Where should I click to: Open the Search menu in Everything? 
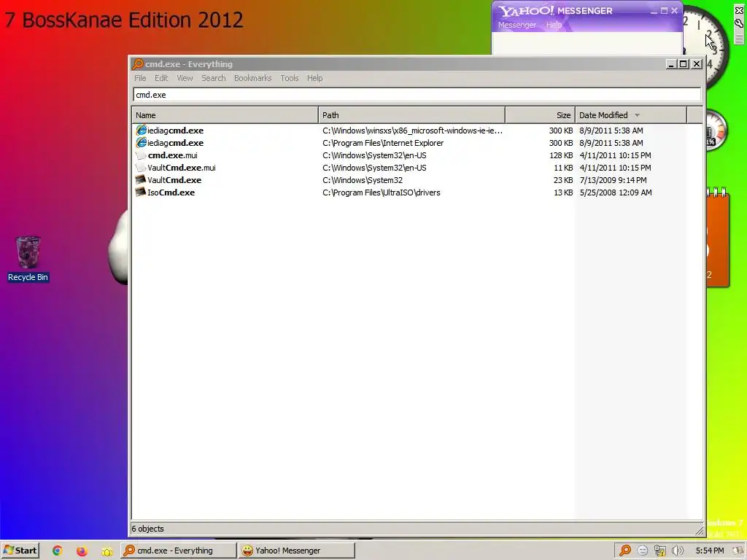(x=214, y=78)
